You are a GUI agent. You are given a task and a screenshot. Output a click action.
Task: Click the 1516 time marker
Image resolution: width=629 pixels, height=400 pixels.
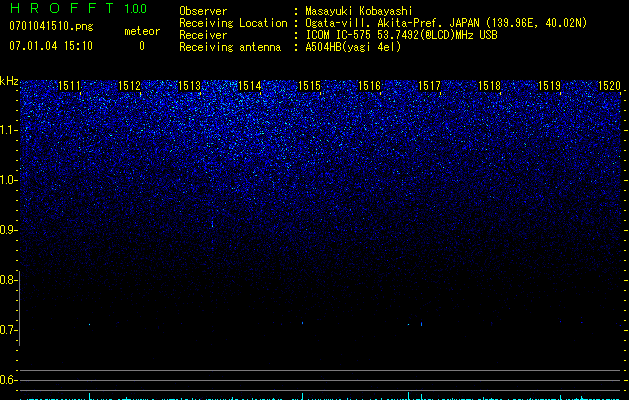[369, 86]
